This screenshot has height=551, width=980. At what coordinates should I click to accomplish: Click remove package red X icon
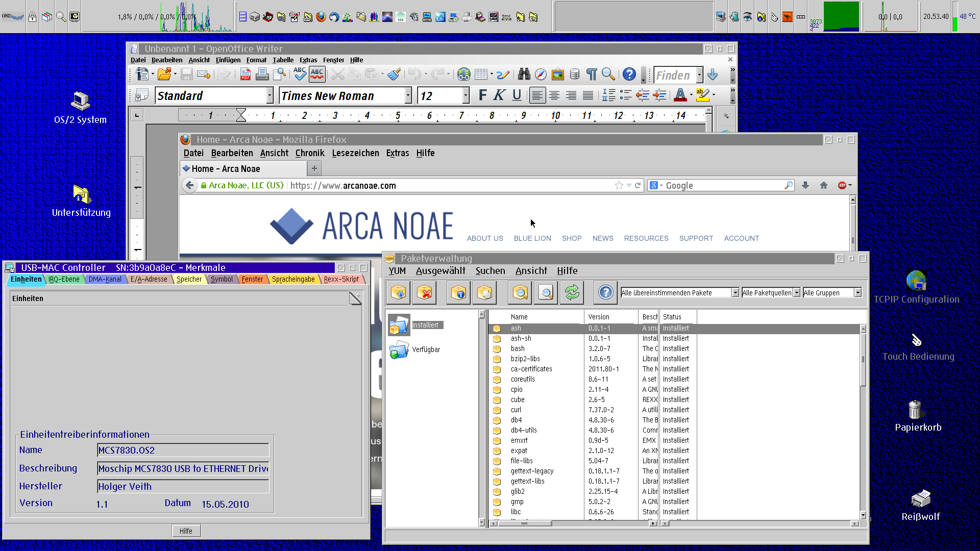[424, 292]
